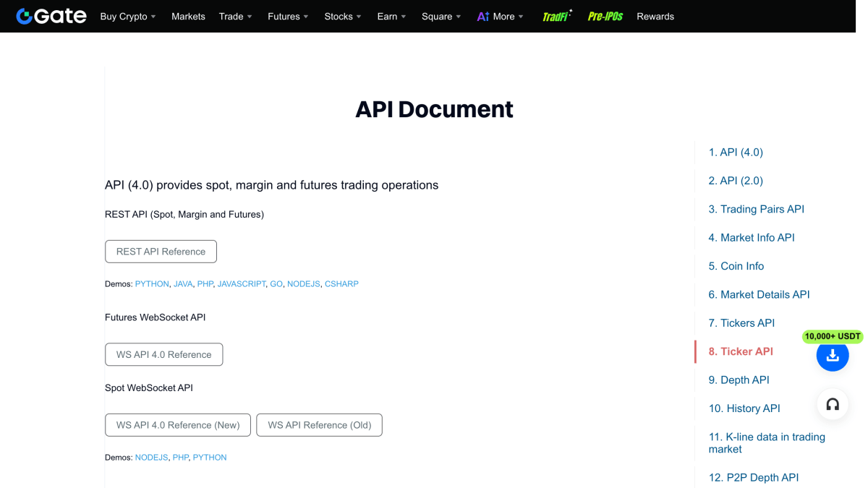Open the Spot WebSocket PHP demo
The image size is (868, 488).
pos(180,458)
